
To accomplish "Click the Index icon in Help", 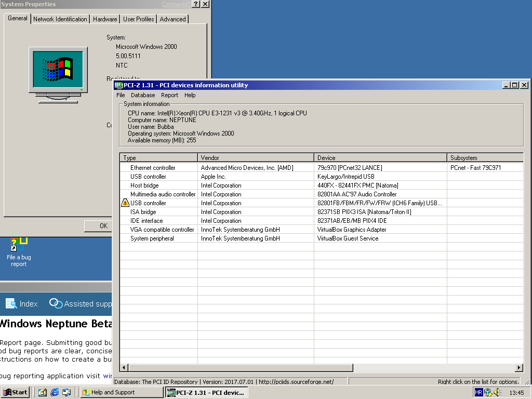I will pyautogui.click(x=11, y=303).
